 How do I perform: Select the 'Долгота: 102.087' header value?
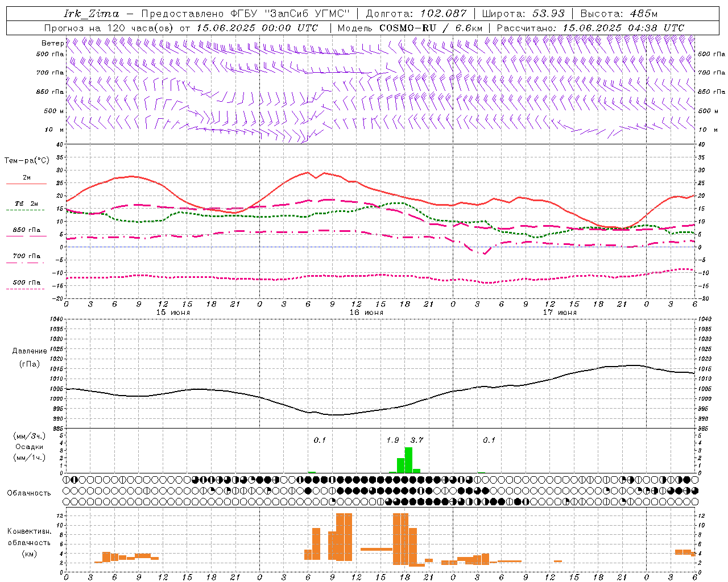point(416,14)
